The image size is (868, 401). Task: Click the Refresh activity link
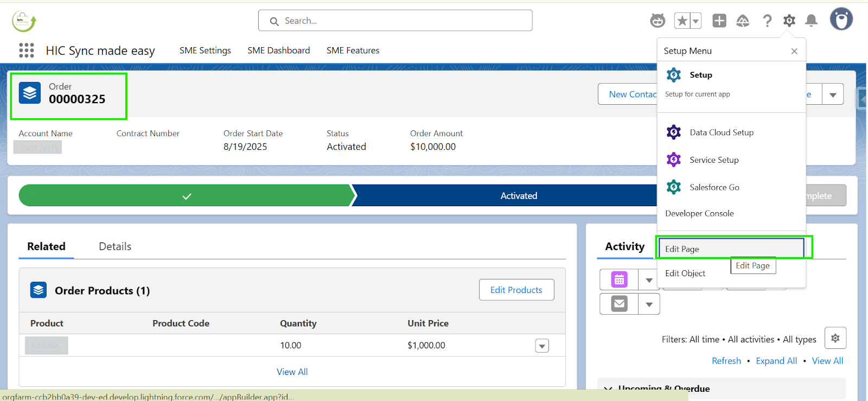click(x=726, y=361)
